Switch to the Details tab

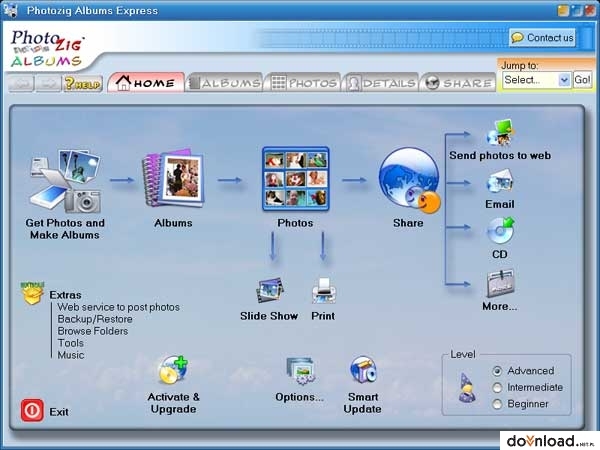[381, 83]
